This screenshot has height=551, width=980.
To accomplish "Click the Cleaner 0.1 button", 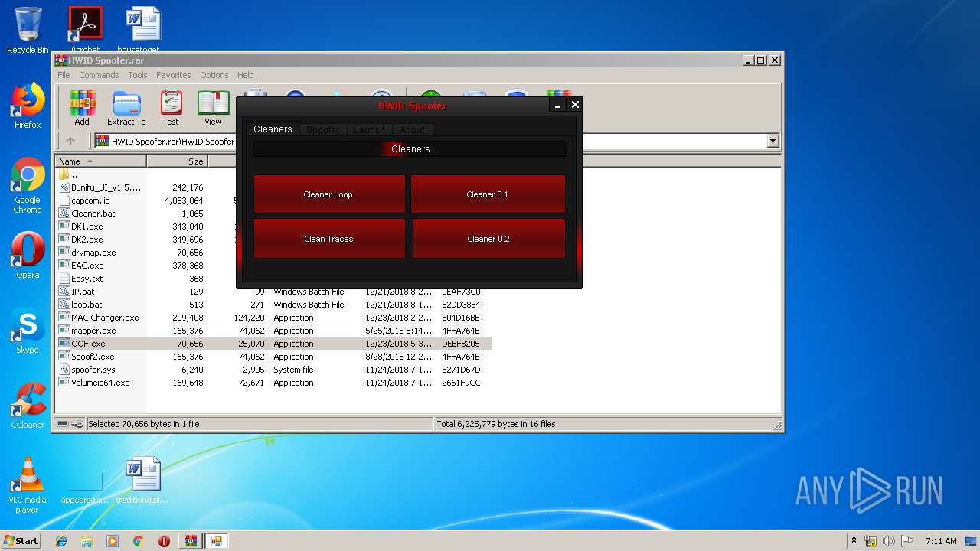I will tap(488, 194).
